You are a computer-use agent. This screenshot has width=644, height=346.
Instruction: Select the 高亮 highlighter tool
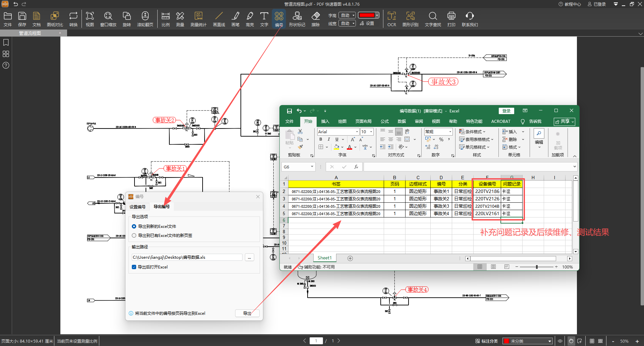tap(250, 19)
